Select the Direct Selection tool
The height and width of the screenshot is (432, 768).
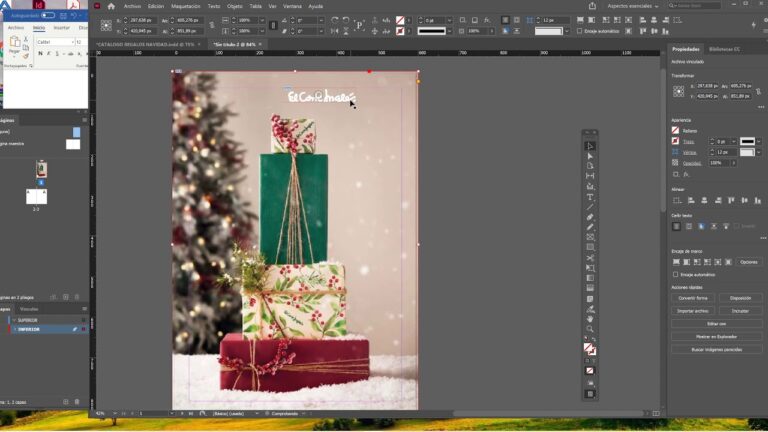click(590, 156)
